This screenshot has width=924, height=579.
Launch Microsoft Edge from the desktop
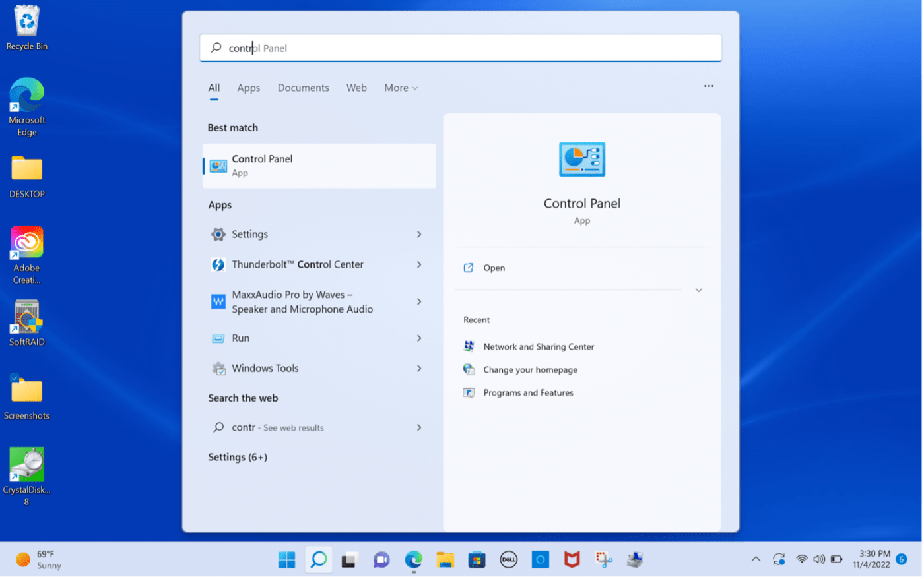click(26, 107)
